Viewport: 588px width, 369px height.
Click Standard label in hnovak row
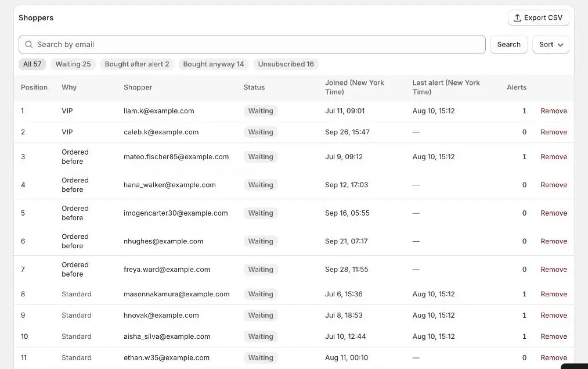click(77, 316)
